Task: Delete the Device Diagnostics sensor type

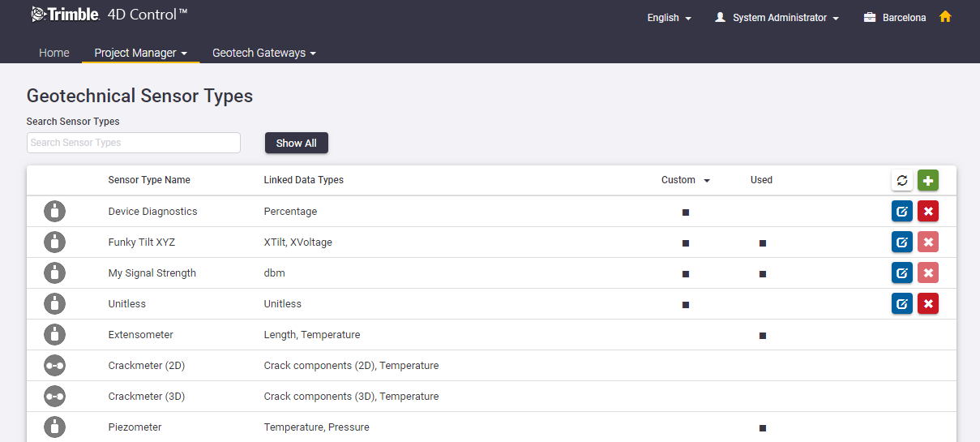Action: point(928,212)
